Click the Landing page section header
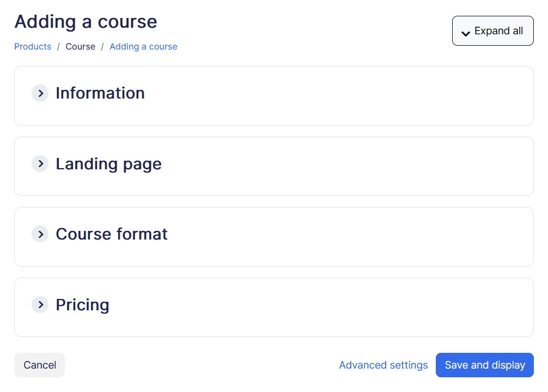 coord(108,163)
